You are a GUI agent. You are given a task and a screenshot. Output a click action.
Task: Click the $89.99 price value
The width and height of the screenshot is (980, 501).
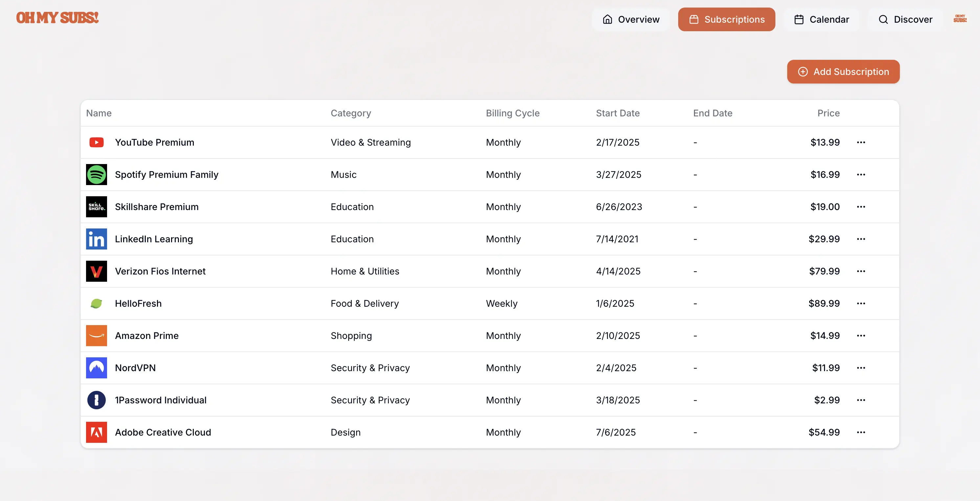tap(824, 303)
